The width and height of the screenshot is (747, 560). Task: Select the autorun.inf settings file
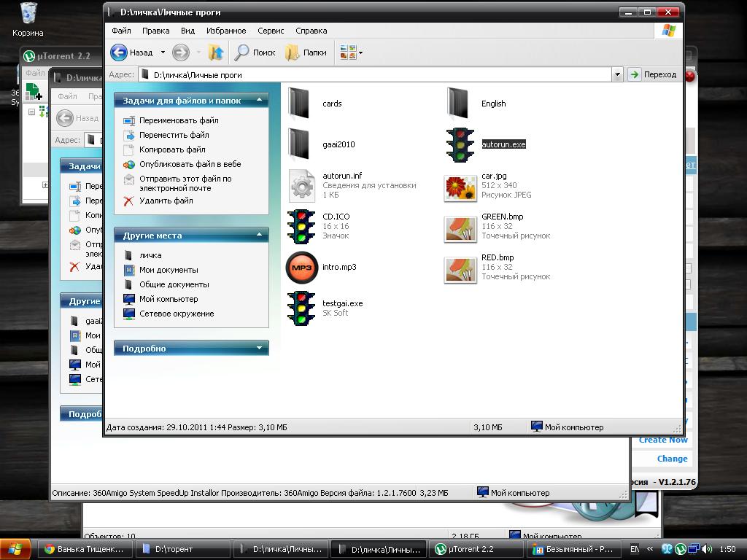[301, 185]
